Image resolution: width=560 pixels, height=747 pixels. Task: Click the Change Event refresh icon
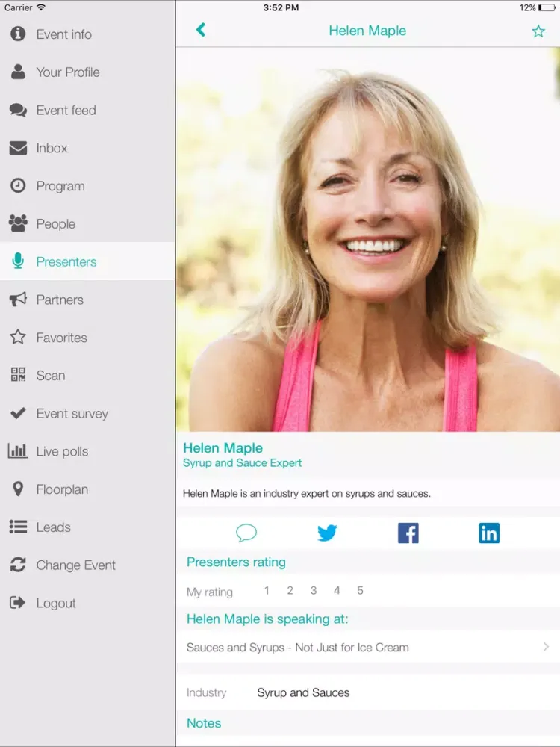coord(18,565)
